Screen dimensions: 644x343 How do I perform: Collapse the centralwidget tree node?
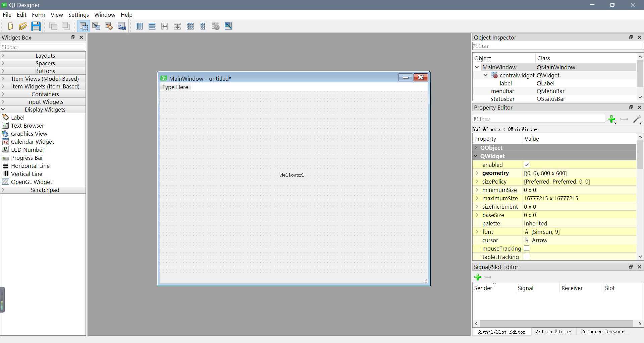click(x=486, y=75)
